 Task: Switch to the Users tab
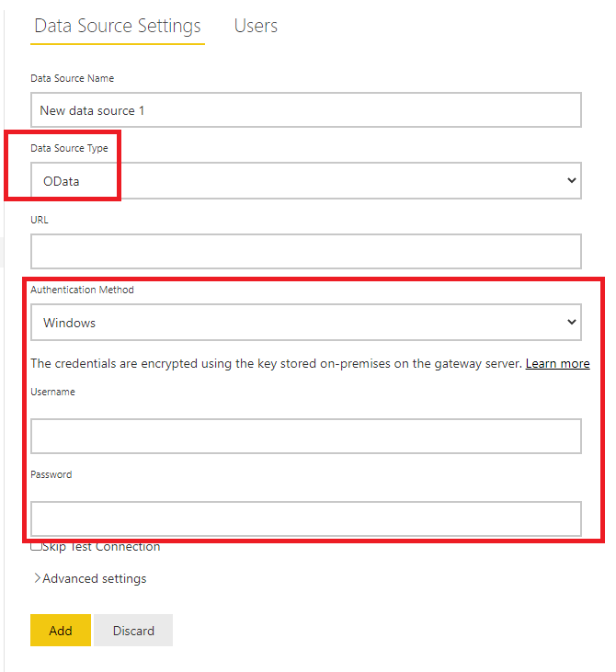256,26
